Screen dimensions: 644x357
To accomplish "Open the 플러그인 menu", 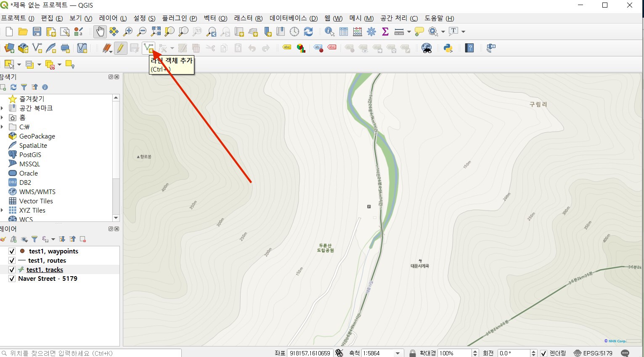I will pyautogui.click(x=180, y=18).
